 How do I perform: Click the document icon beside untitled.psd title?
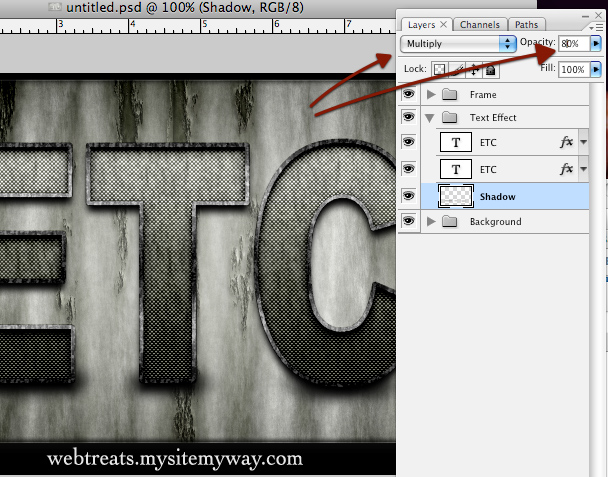coord(55,7)
